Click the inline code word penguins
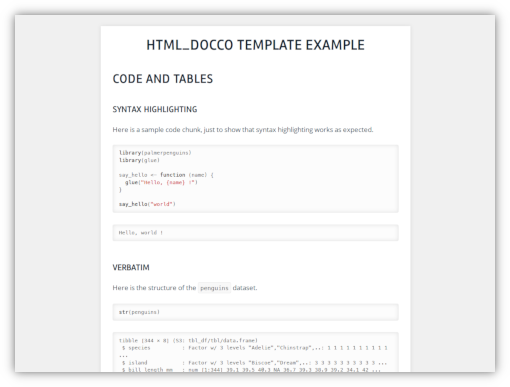This screenshot has height=387, width=510. coord(214,288)
